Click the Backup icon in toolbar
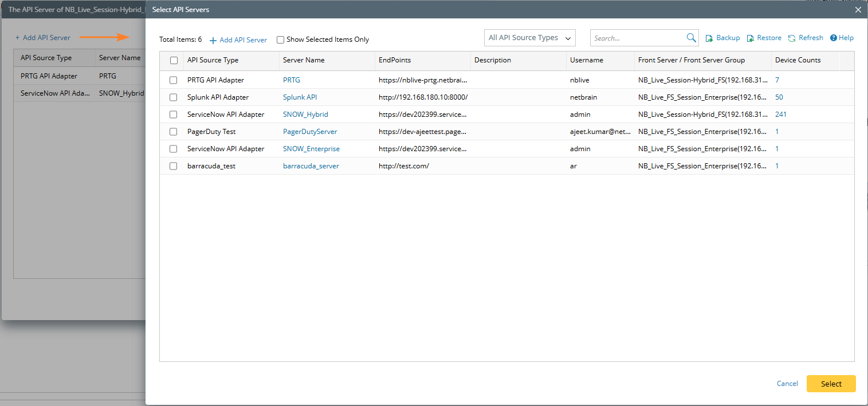 coord(709,38)
